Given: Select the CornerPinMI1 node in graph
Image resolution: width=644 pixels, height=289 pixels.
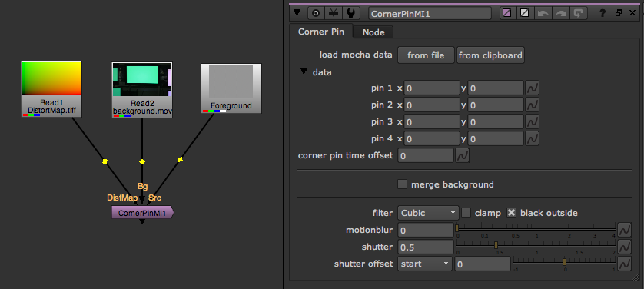Looking at the screenshot, I should (142, 213).
